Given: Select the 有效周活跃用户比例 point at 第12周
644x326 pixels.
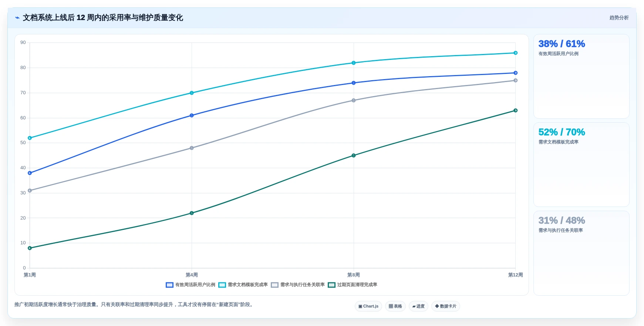Looking at the screenshot, I should pyautogui.click(x=515, y=73).
